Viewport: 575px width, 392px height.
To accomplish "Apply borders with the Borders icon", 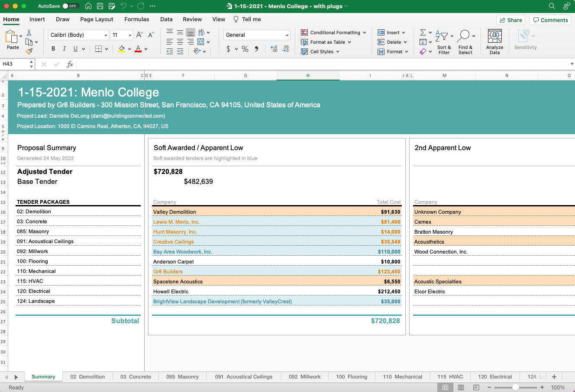I will 98,49.
